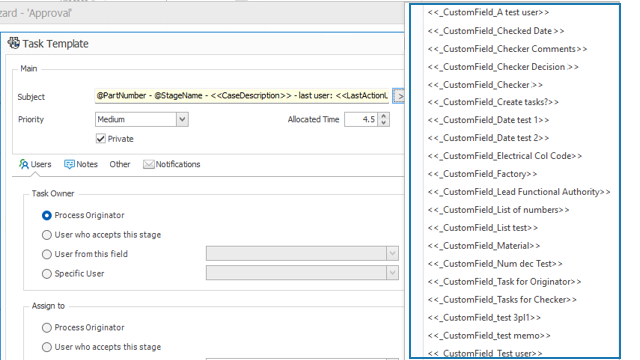640x360 pixels.
Task: Open the Users tab icon
Action: (x=24, y=164)
